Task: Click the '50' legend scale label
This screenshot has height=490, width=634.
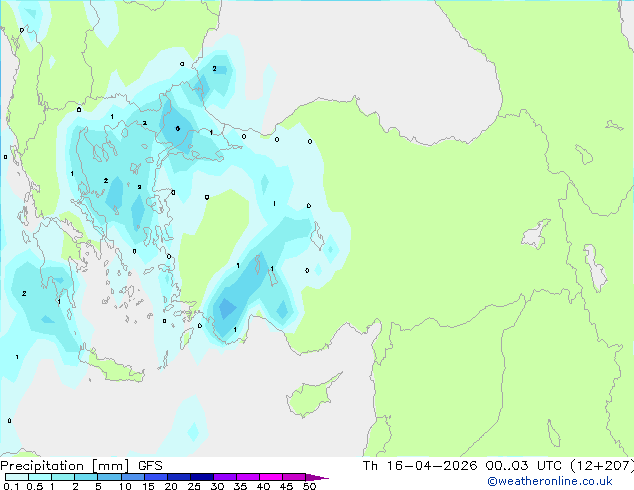Action: click(310, 486)
